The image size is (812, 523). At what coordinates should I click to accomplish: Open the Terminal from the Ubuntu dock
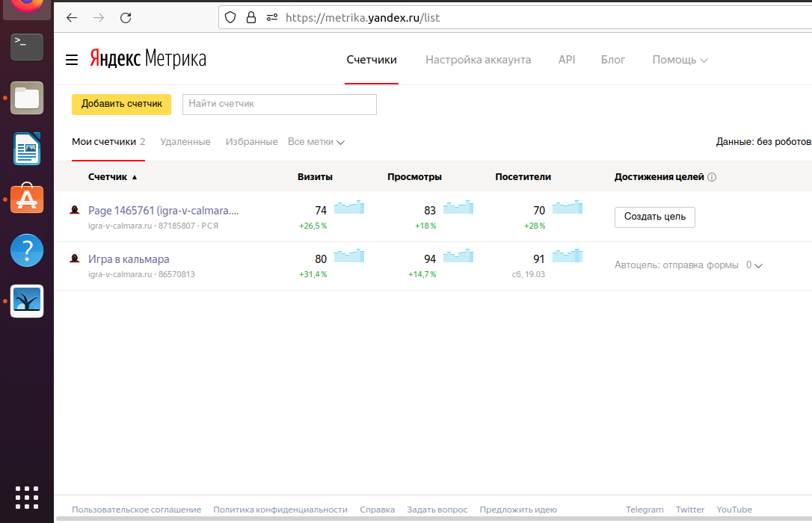[26, 48]
